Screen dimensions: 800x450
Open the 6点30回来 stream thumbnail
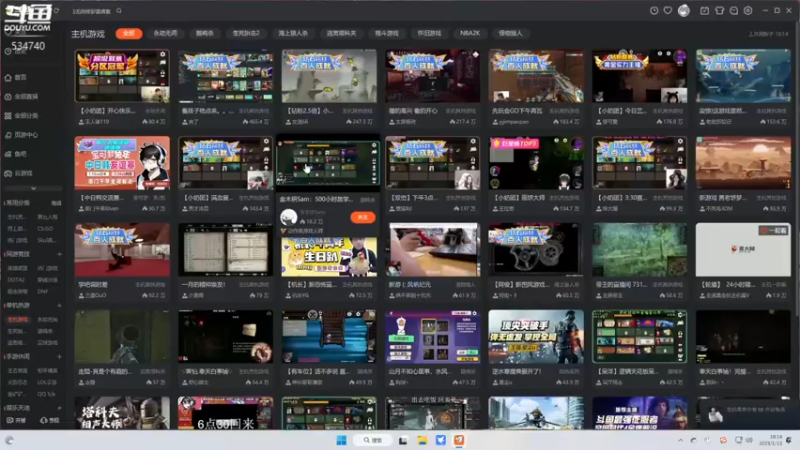pos(225,413)
